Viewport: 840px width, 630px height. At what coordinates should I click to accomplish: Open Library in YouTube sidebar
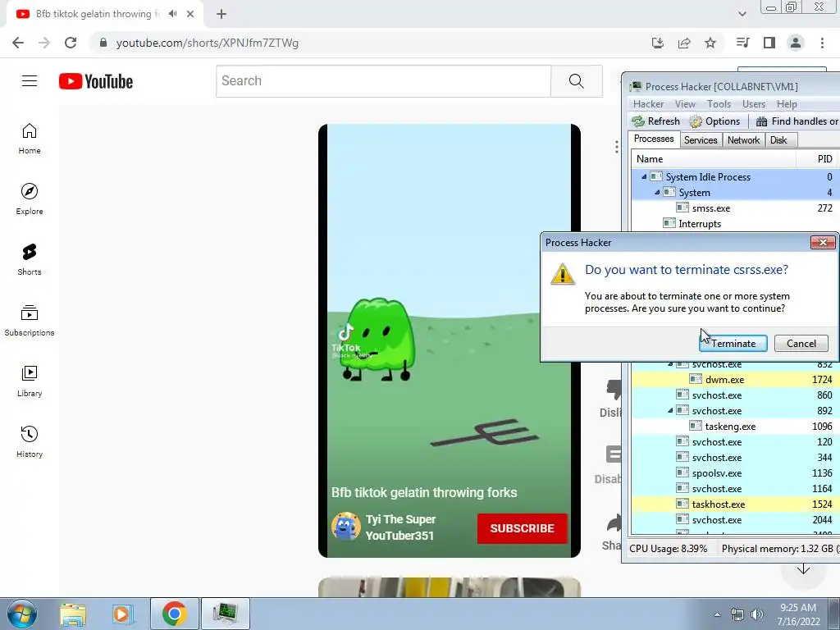[x=30, y=381]
